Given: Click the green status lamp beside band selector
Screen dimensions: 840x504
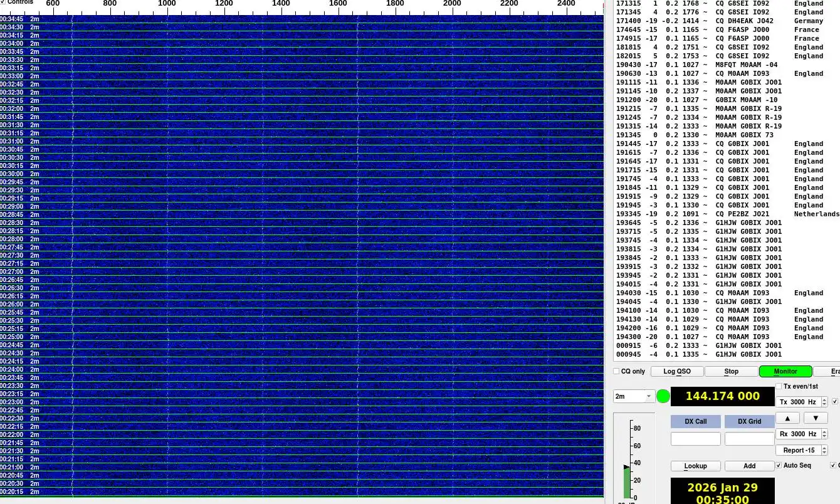Looking at the screenshot, I should pyautogui.click(x=663, y=396).
